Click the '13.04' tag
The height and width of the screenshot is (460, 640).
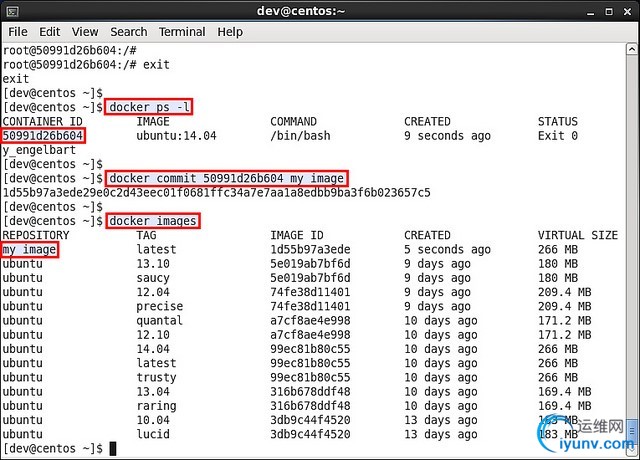(153, 392)
